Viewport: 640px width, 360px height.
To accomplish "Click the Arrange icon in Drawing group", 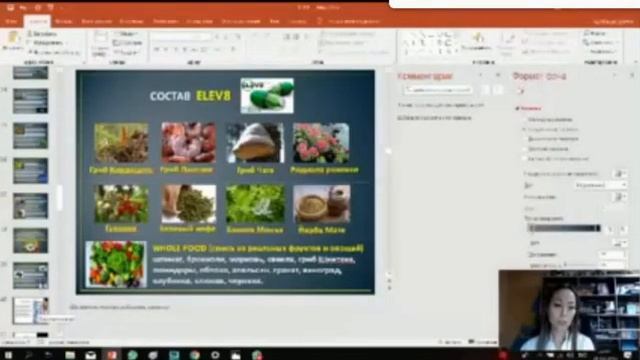I will click(x=478, y=38).
